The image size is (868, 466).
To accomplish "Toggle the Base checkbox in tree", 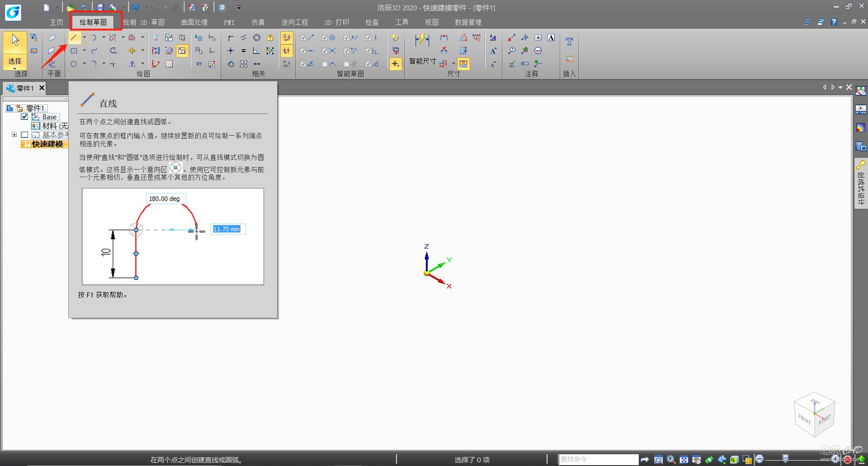I will pos(25,117).
